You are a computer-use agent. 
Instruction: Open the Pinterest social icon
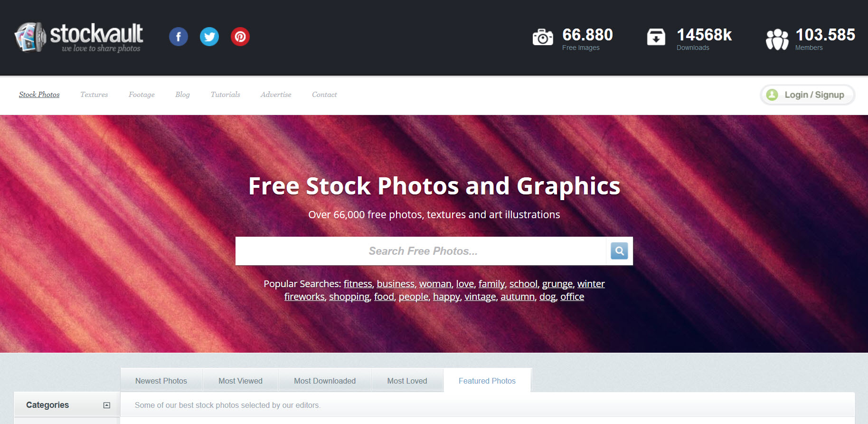(x=240, y=37)
